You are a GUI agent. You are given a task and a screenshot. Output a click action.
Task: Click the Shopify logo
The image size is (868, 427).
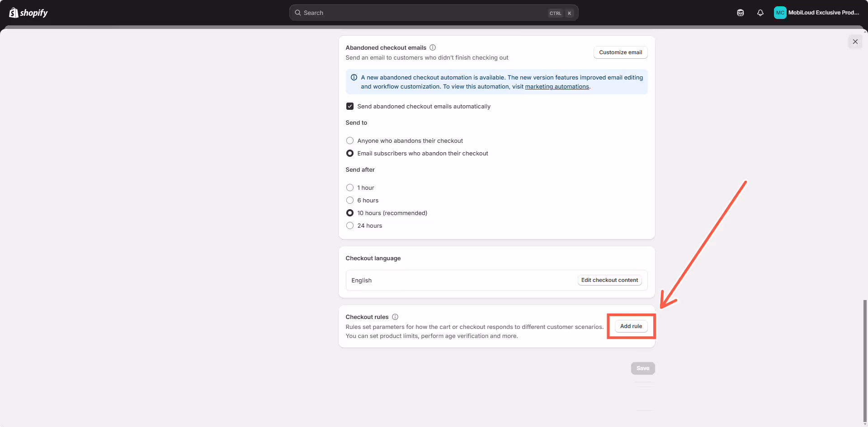pos(28,13)
